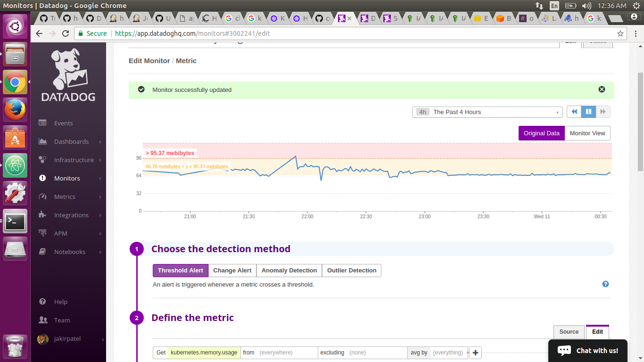The width and height of the screenshot is (644, 362).
Task: Click the blue help question icon
Action: click(x=605, y=284)
